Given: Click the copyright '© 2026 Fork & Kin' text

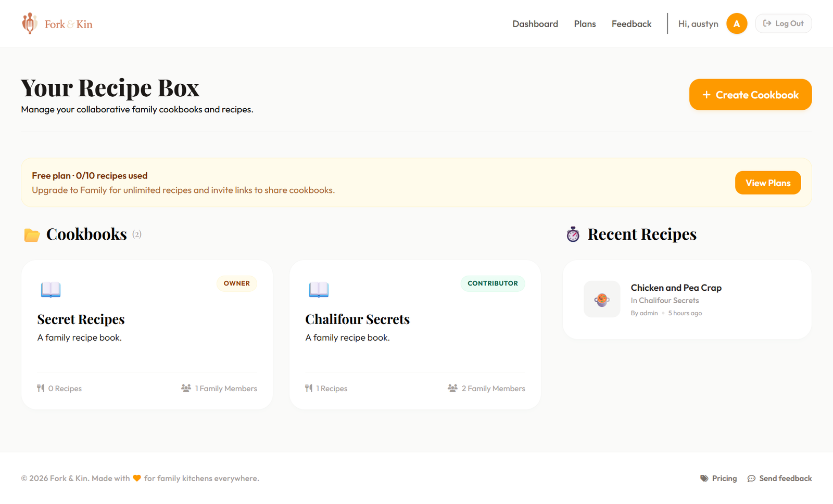Looking at the screenshot, I should 55,478.
